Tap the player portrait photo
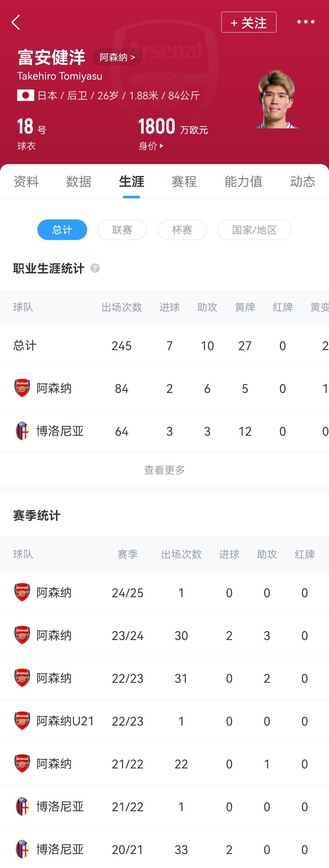The height and width of the screenshot is (868, 329). [x=276, y=99]
